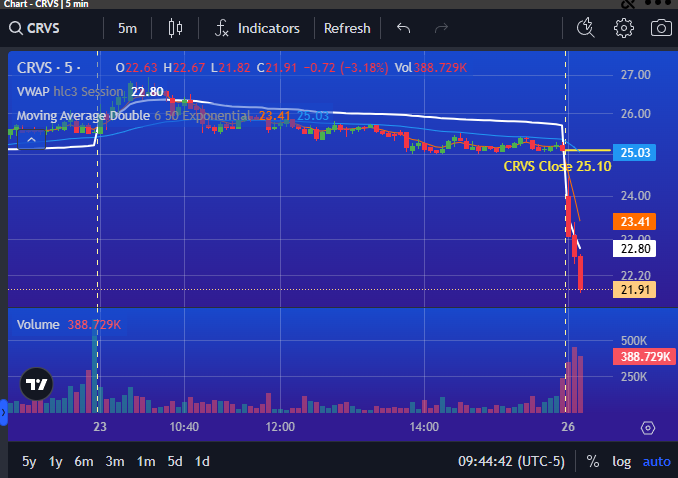Click the Volume indicator label
678x478 pixels.
38,324
